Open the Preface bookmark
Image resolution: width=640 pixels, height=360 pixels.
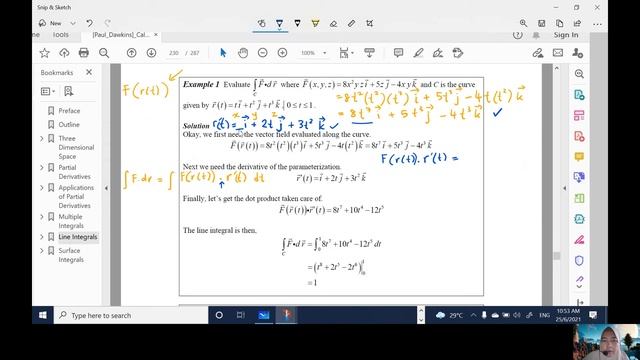[x=69, y=111]
